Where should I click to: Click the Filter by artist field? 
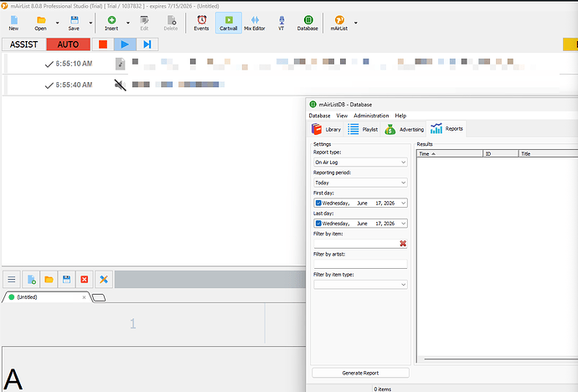pyautogui.click(x=360, y=264)
